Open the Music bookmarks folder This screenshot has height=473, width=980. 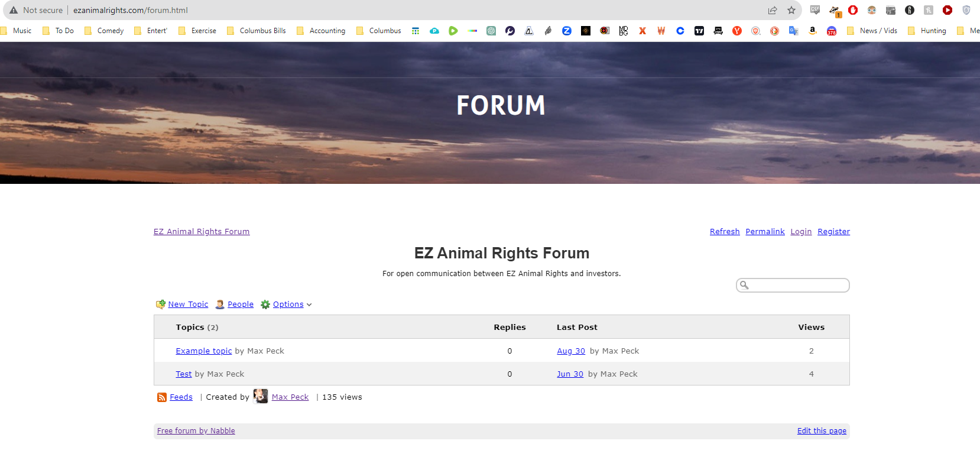point(17,31)
